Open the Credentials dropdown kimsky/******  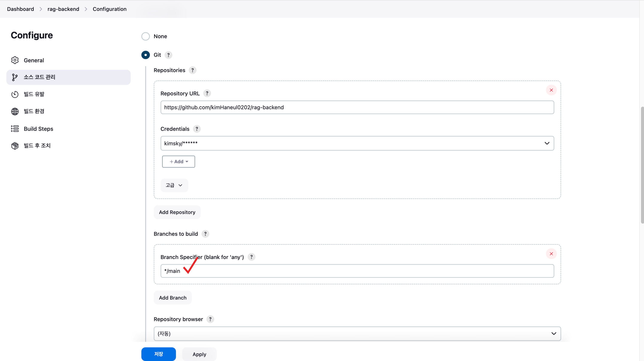coord(357,143)
